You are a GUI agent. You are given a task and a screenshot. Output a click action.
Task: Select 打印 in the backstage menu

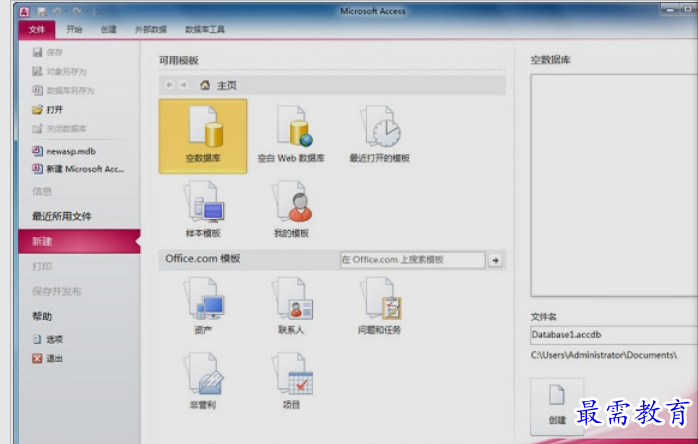pyautogui.click(x=42, y=266)
